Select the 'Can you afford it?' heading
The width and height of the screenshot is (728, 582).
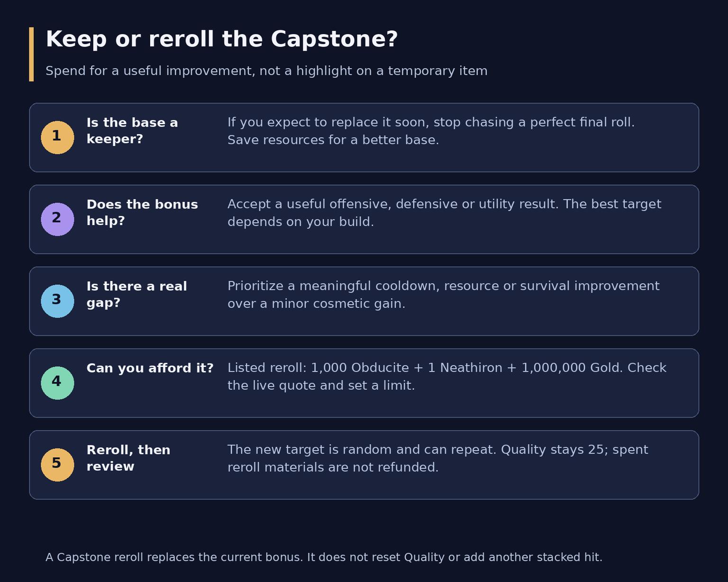tap(150, 368)
